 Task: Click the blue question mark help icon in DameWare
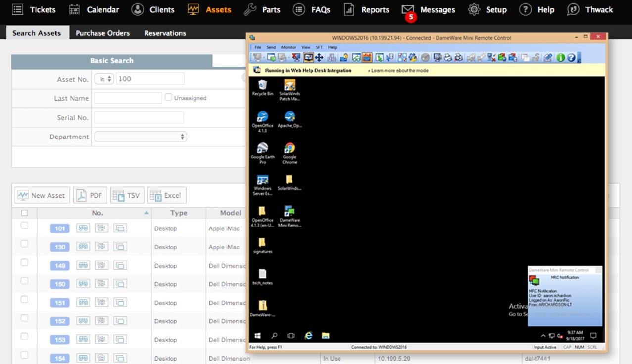click(x=571, y=57)
